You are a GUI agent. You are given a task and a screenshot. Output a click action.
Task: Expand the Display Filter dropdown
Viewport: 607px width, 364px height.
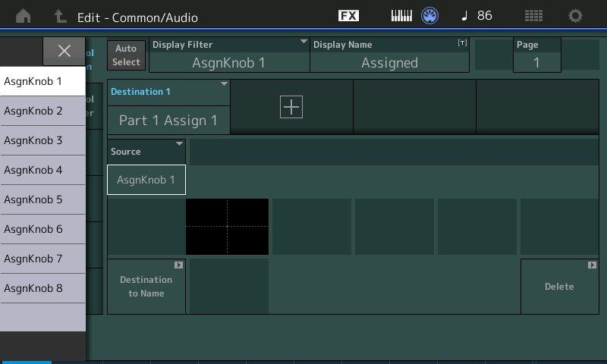(x=229, y=55)
